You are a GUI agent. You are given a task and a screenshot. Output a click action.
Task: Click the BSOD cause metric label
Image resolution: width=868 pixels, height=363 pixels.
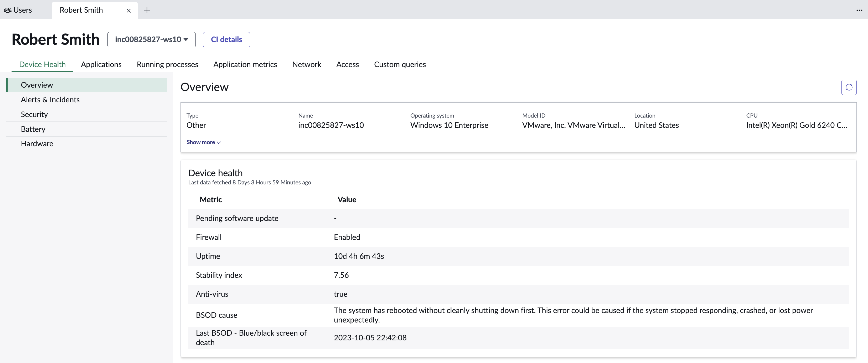coord(216,315)
